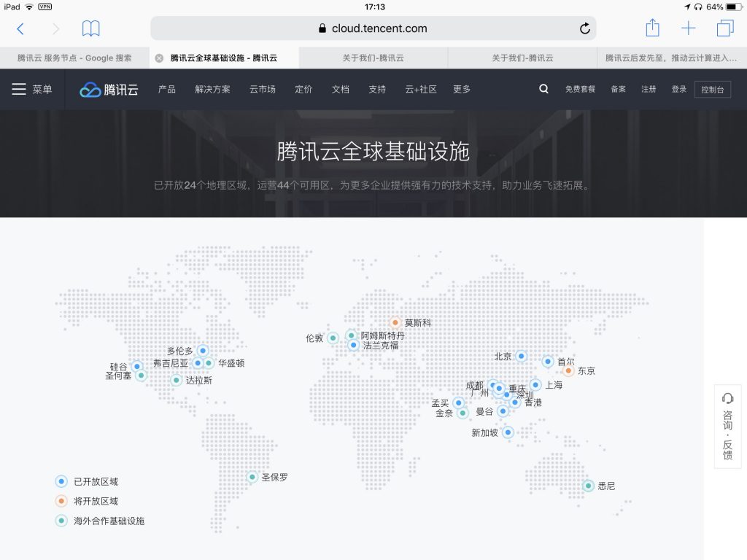Select the 香港 map marker

[x=514, y=402]
